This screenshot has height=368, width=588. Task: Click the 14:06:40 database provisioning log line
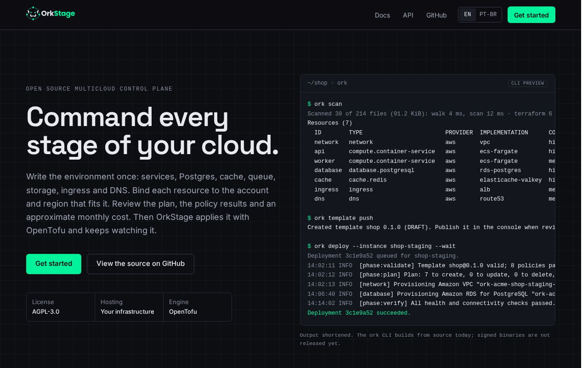431,294
